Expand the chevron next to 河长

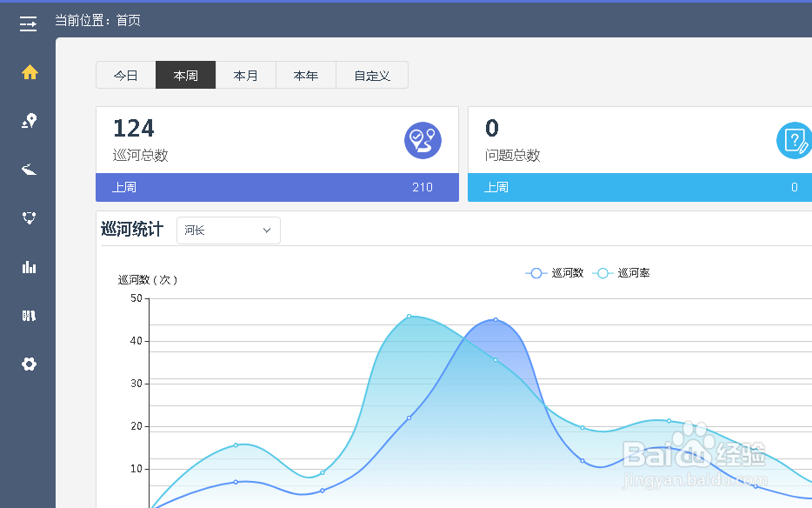pyautogui.click(x=266, y=230)
